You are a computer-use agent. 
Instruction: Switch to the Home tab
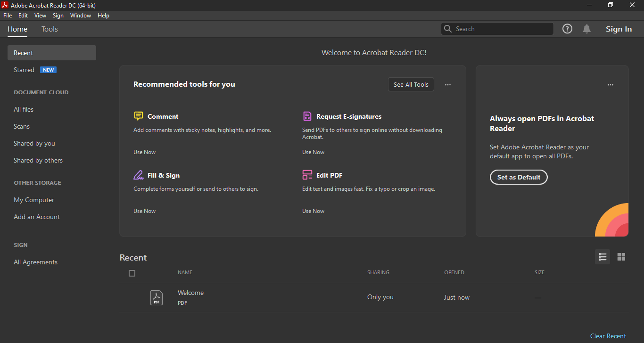click(17, 29)
